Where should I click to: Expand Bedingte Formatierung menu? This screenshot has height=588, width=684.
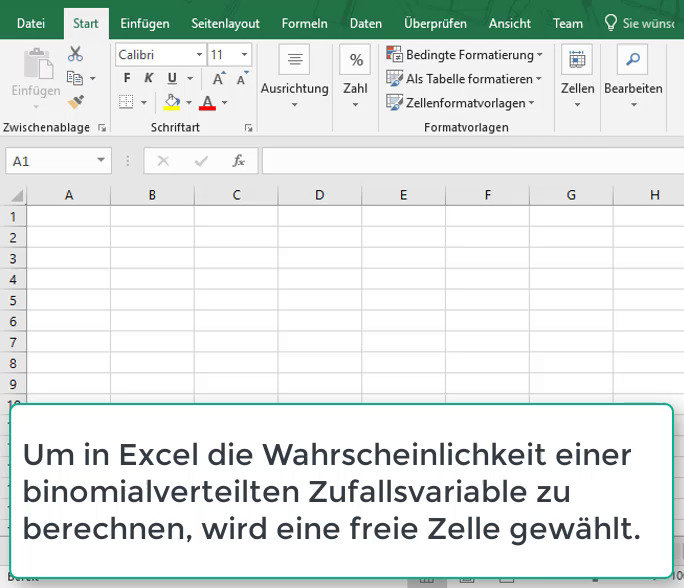[540, 55]
